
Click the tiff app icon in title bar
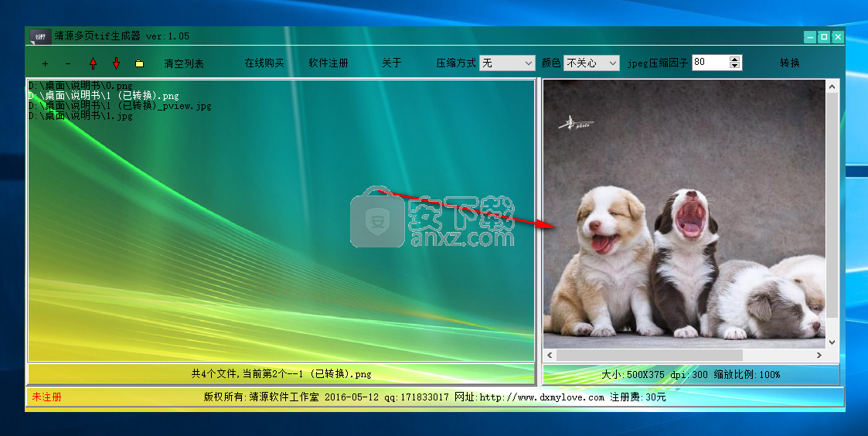pos(40,36)
